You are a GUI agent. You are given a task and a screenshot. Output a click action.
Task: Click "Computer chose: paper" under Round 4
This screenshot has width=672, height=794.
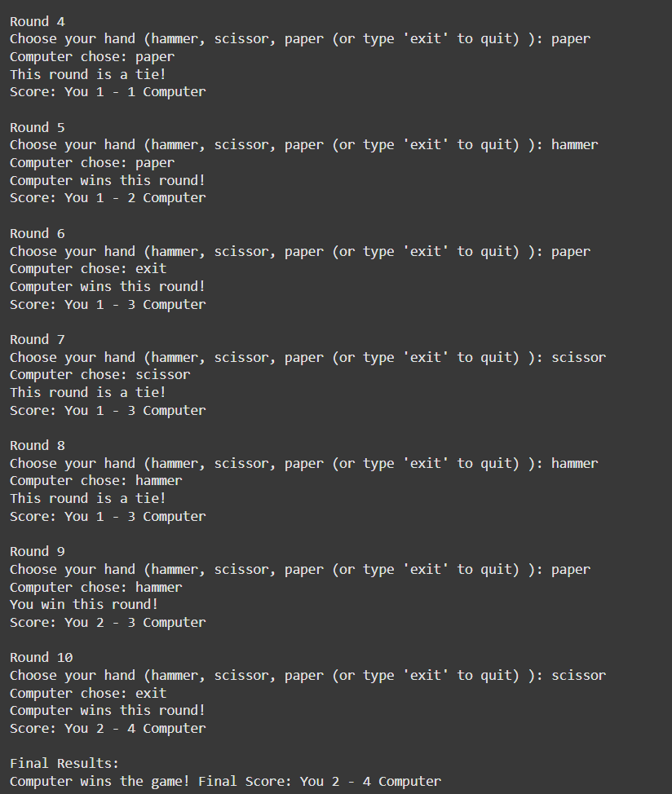pos(92,57)
